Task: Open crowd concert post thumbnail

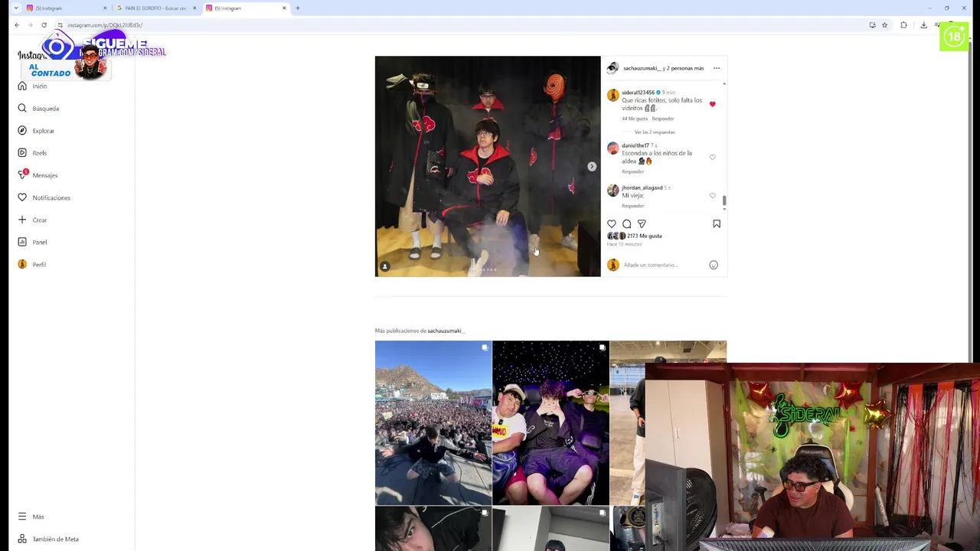Action: pyautogui.click(x=433, y=422)
